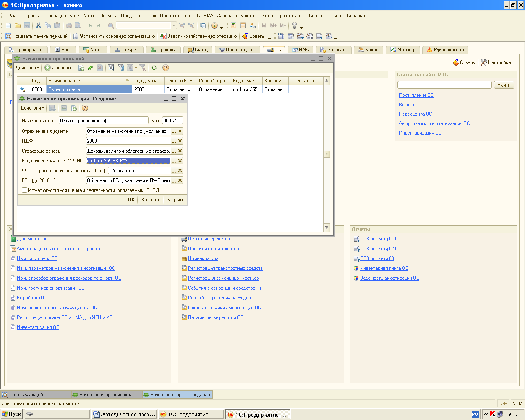The width and height of the screenshot is (525, 420).
Task: Clear the Страховые взносы field with X
Action: [x=180, y=151]
